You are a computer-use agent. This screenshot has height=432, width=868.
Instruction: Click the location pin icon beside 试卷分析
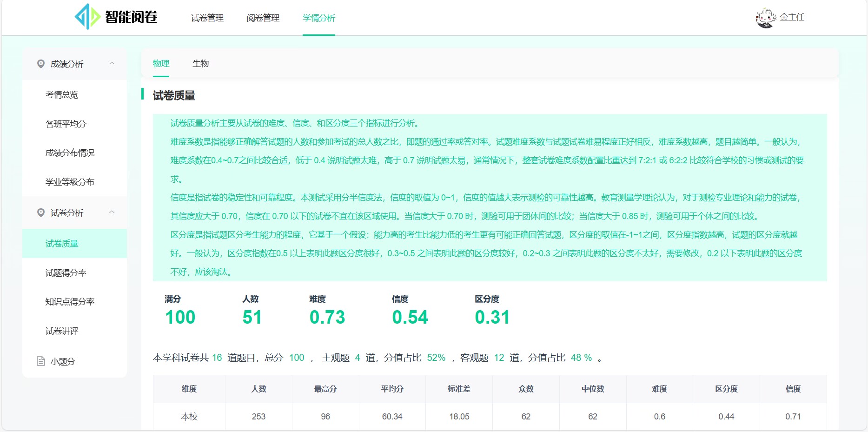coord(40,213)
